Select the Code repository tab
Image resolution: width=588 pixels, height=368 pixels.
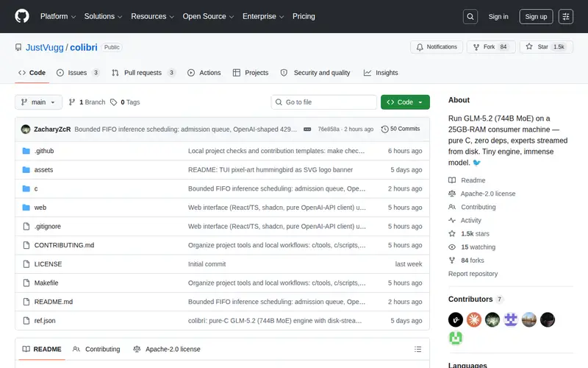point(32,73)
